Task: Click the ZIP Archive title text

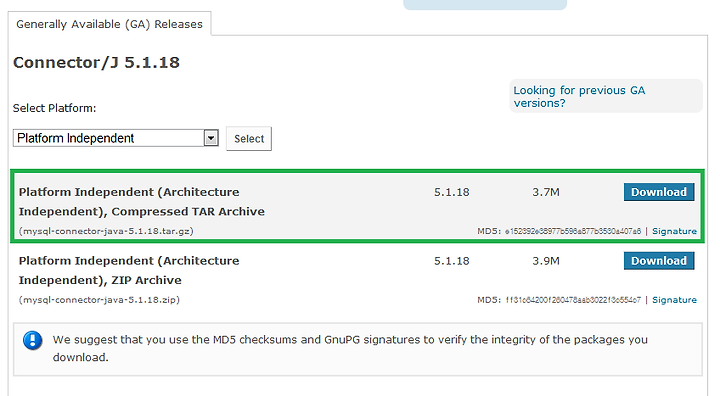Action: pyautogui.click(x=129, y=271)
